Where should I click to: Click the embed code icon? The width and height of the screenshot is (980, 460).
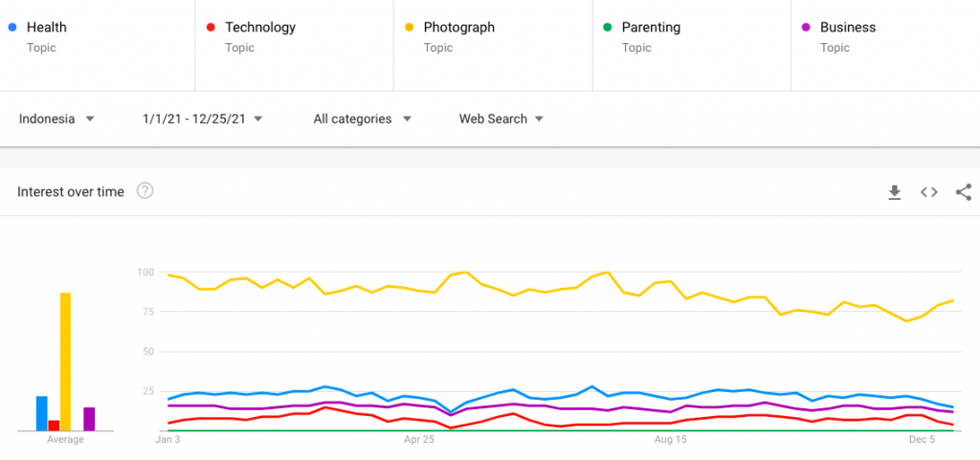point(928,192)
